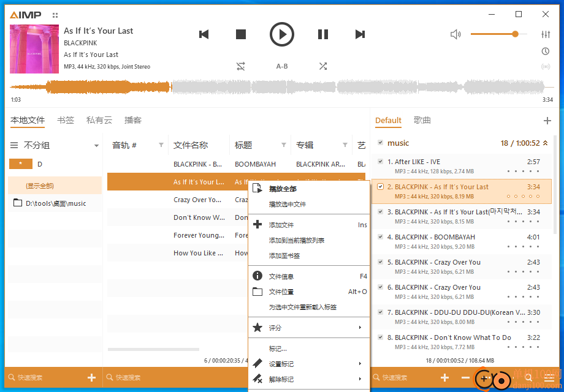The image size is (564, 392).
Task: Switch to 书签 tab
Action: [66, 121]
